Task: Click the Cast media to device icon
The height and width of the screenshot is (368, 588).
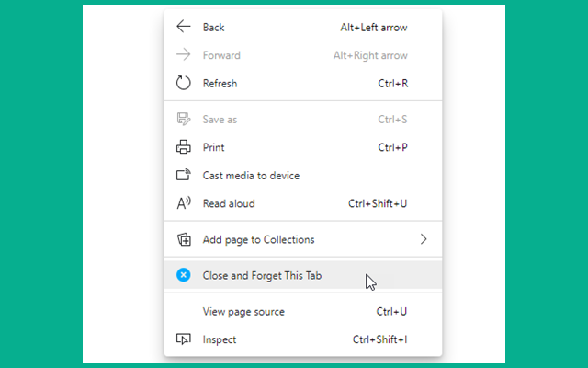Action: pyautogui.click(x=184, y=176)
